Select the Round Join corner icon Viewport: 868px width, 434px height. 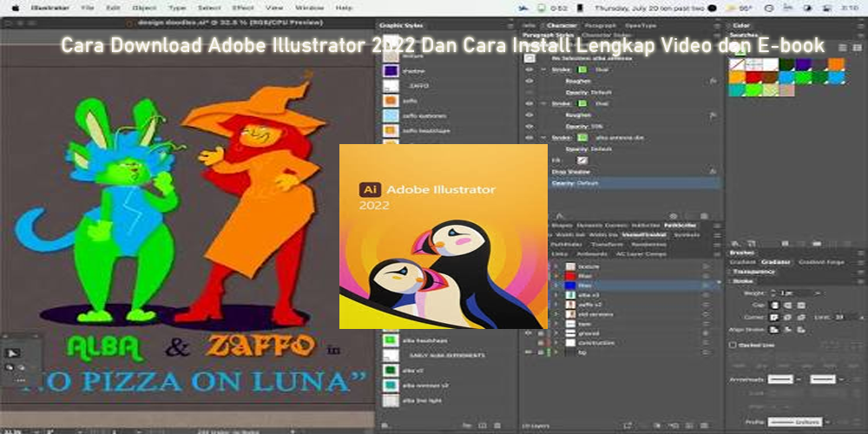point(787,317)
